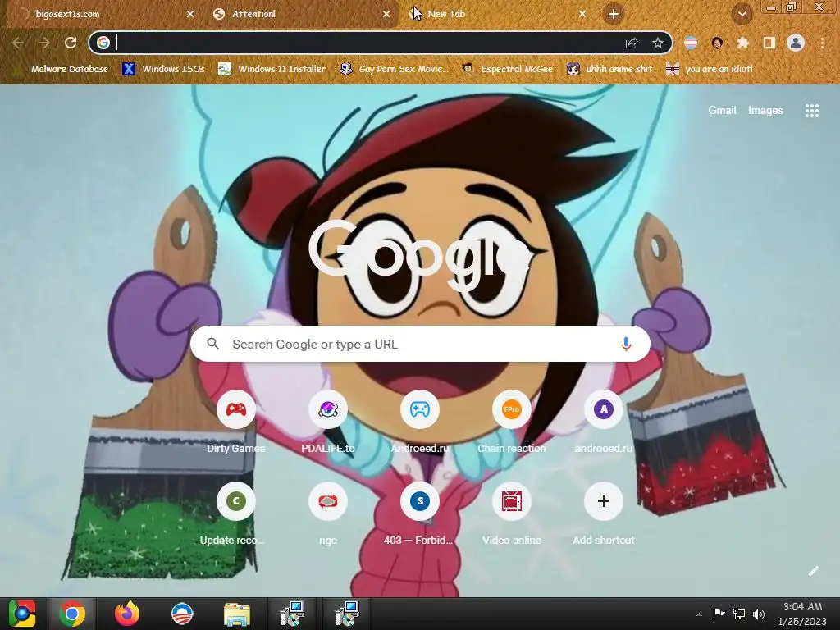Close the New Tab tab
The width and height of the screenshot is (840, 630).
click(x=582, y=14)
